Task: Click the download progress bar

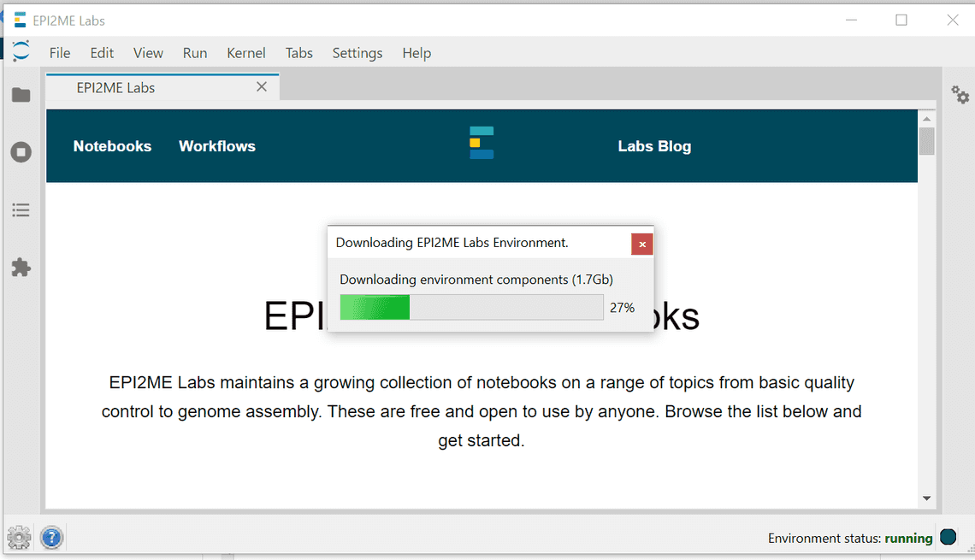Action: pos(471,308)
